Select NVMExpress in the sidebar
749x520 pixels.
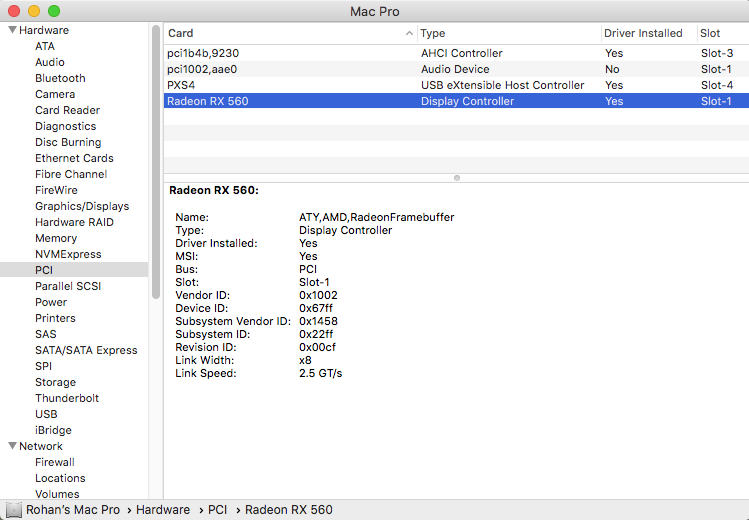click(x=68, y=254)
